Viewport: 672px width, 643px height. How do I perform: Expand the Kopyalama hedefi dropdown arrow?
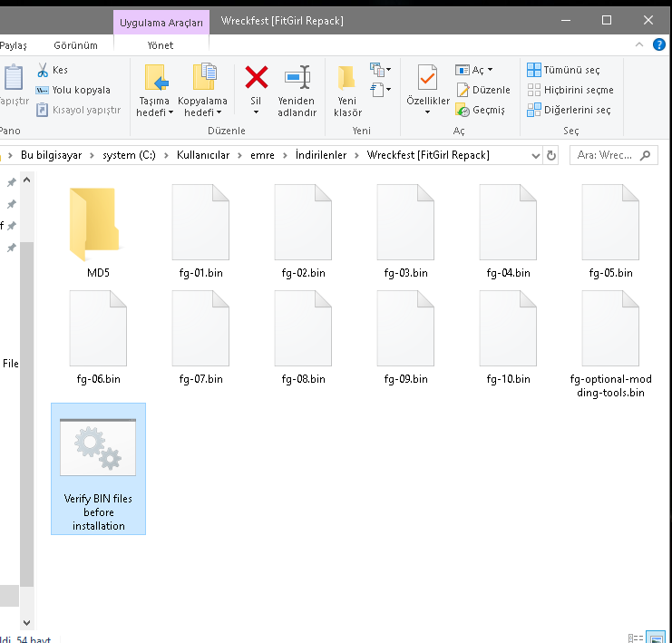tap(219, 112)
